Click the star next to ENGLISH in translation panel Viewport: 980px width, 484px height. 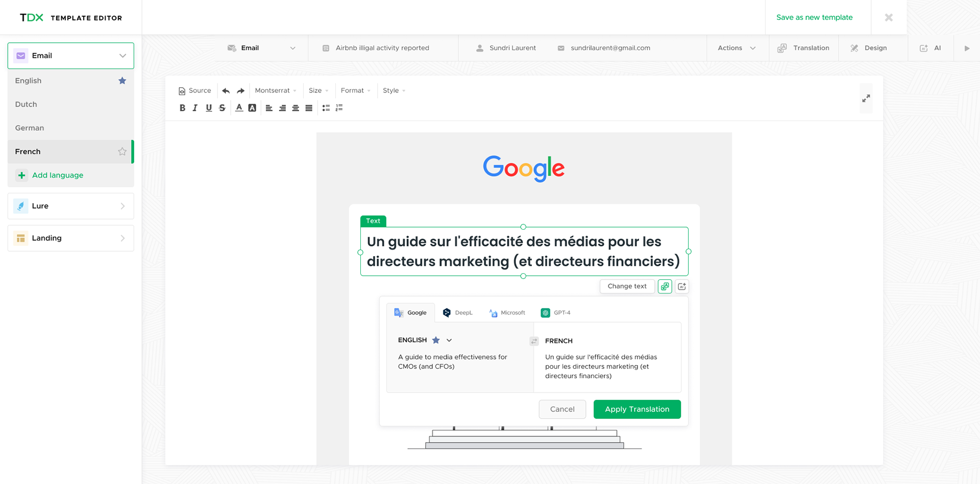(x=436, y=340)
